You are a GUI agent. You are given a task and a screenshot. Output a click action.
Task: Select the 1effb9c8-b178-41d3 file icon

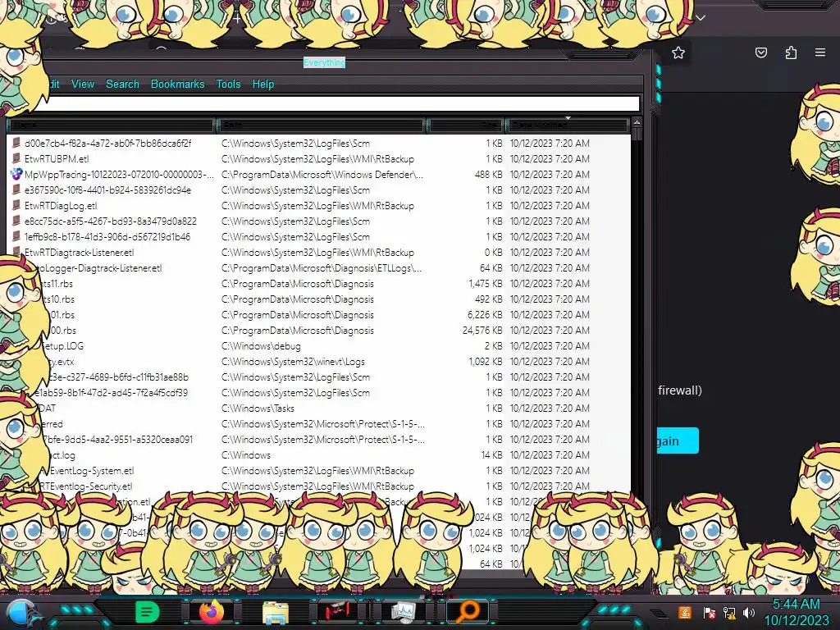16,236
